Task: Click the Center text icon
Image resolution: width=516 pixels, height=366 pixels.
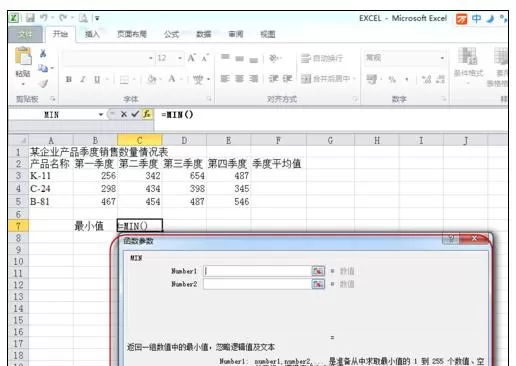Action: pos(239,79)
